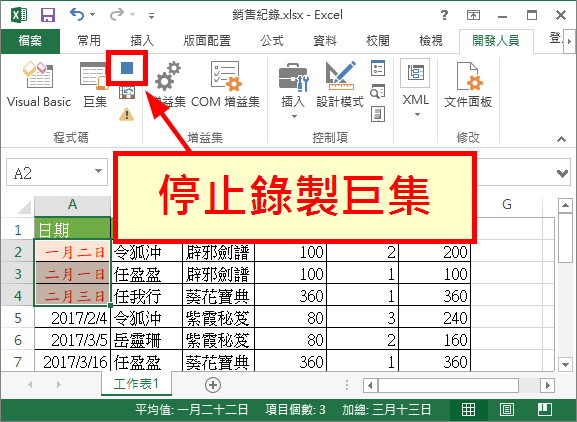Screen dimensions: 577x422
Task: Open the 插入 controls dropdown
Action: tap(293, 90)
